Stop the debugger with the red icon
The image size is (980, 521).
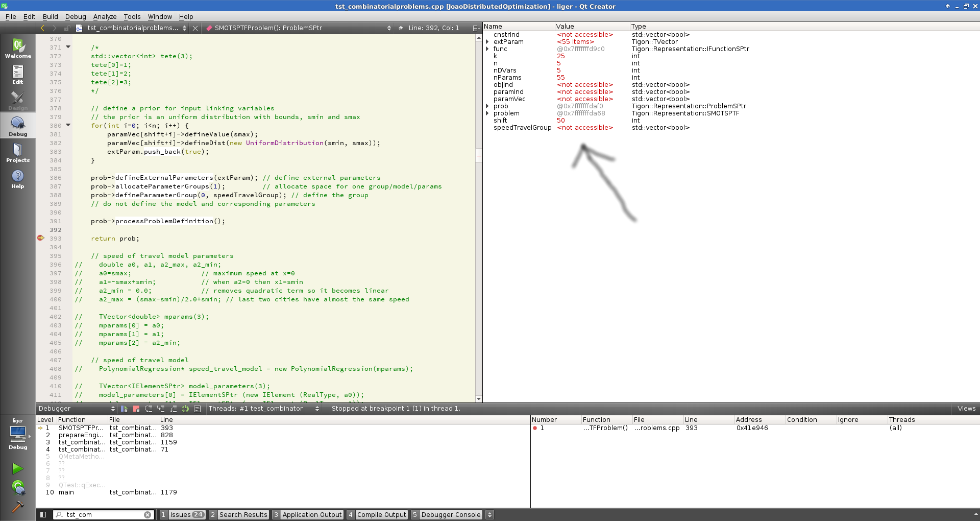[136, 409]
